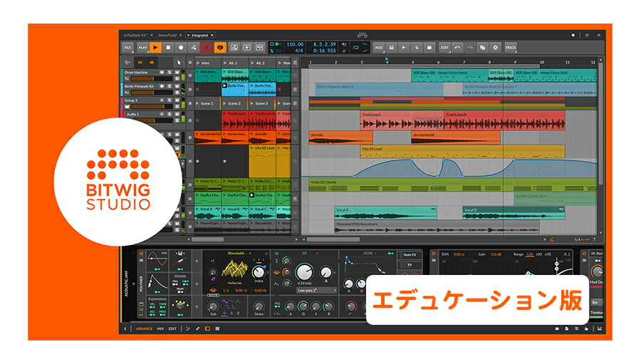Collapse the Group 3 folder icon
Screen dimensions: 641x364
click(x=127, y=106)
